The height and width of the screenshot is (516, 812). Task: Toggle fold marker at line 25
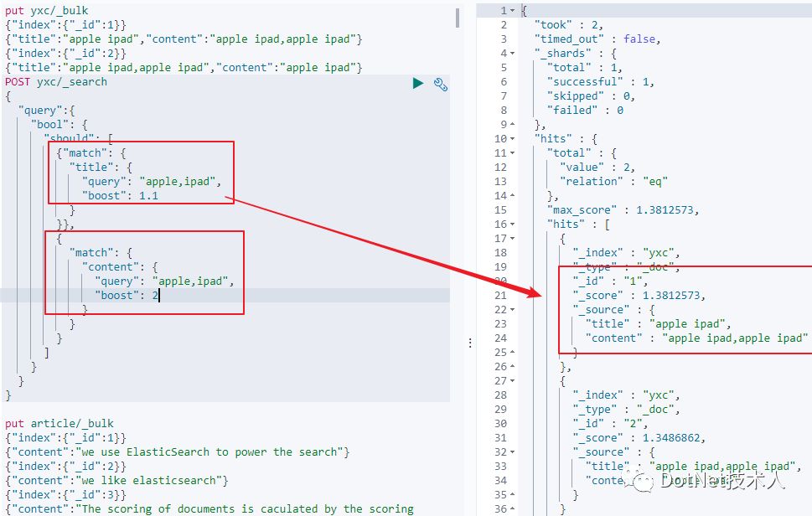pos(513,352)
